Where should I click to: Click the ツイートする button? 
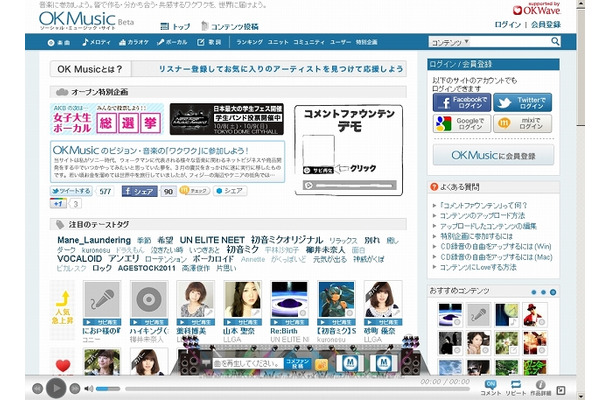click(71, 191)
